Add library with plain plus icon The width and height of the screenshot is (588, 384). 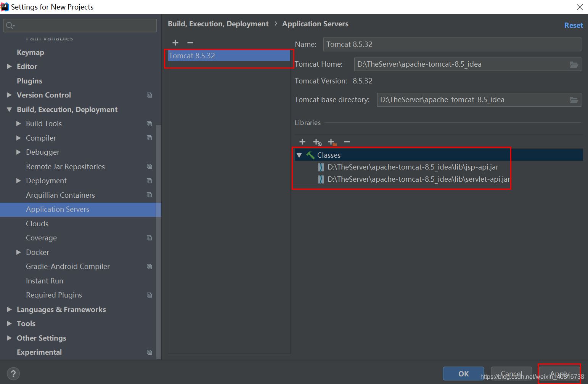302,142
